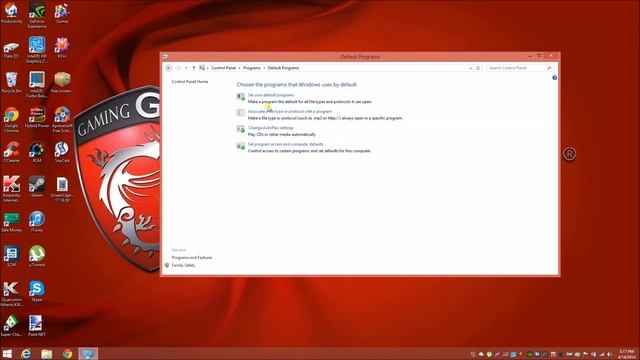Open Skype desktop shortcut
Image resolution: width=640 pixels, height=360 pixels.
click(x=37, y=291)
